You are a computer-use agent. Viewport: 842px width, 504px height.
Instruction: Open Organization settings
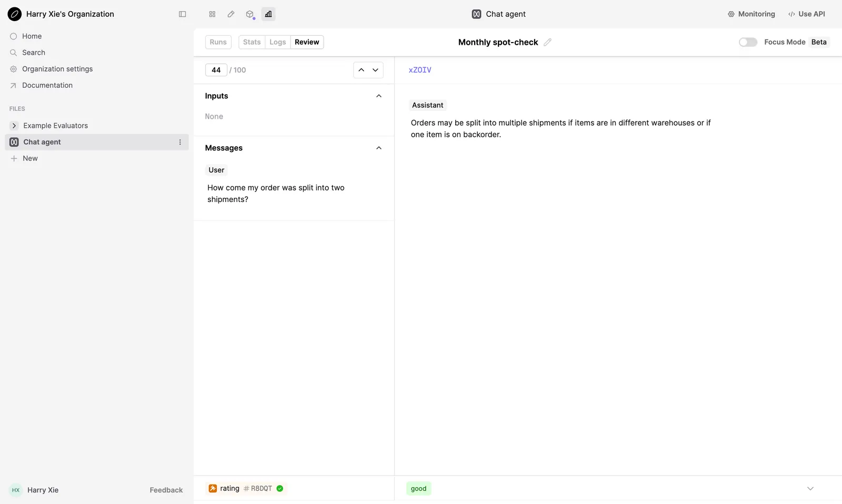click(57, 69)
